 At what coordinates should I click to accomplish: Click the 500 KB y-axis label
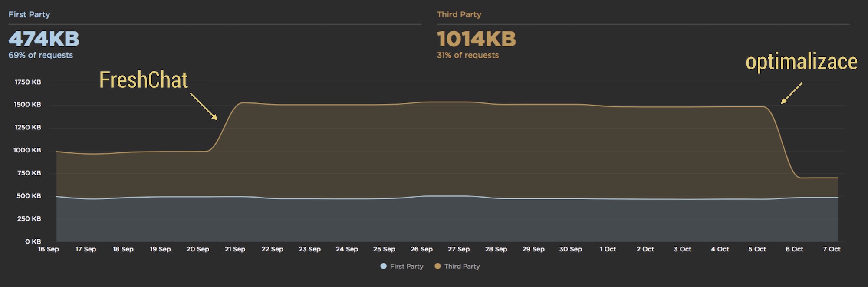click(x=29, y=196)
